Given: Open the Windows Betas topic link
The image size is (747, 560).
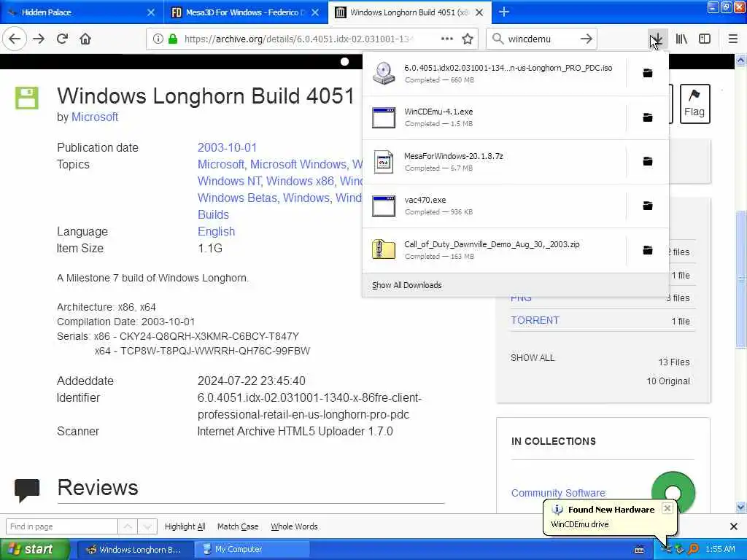Looking at the screenshot, I should coord(239,198).
